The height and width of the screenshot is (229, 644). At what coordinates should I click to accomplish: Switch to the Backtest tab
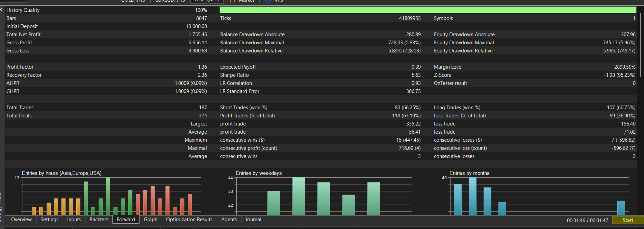click(99, 220)
